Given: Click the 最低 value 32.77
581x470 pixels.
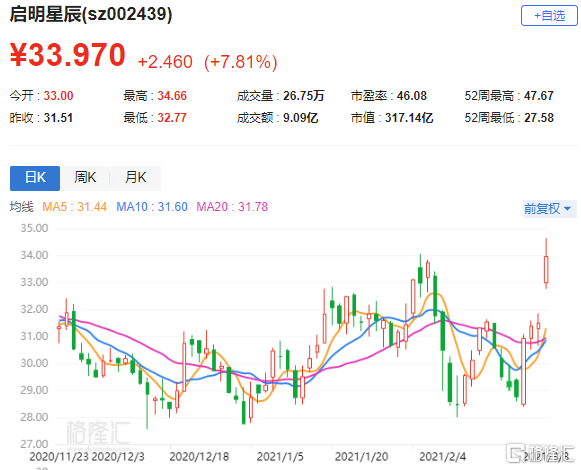Looking at the screenshot, I should (172, 118).
